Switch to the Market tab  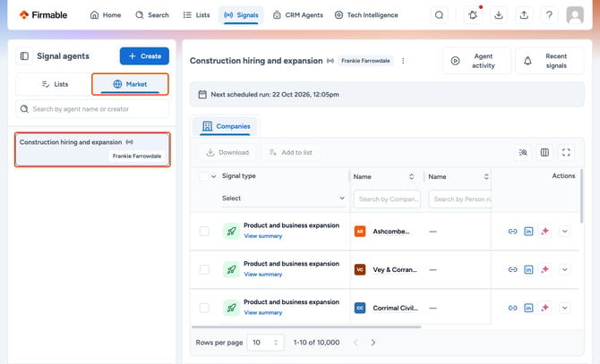[x=130, y=84]
